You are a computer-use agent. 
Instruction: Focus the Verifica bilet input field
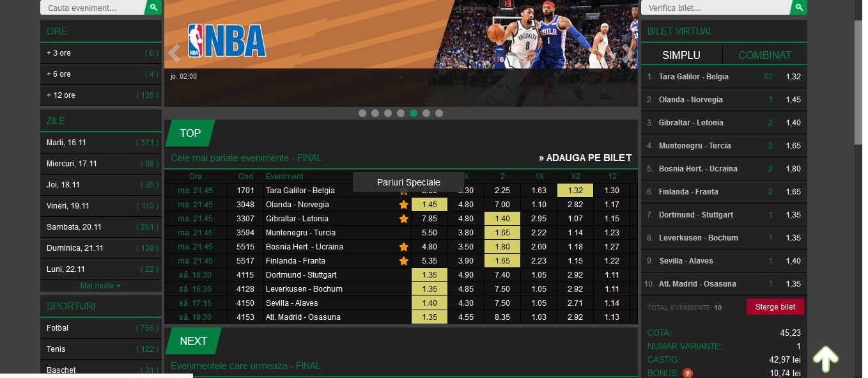(x=716, y=8)
